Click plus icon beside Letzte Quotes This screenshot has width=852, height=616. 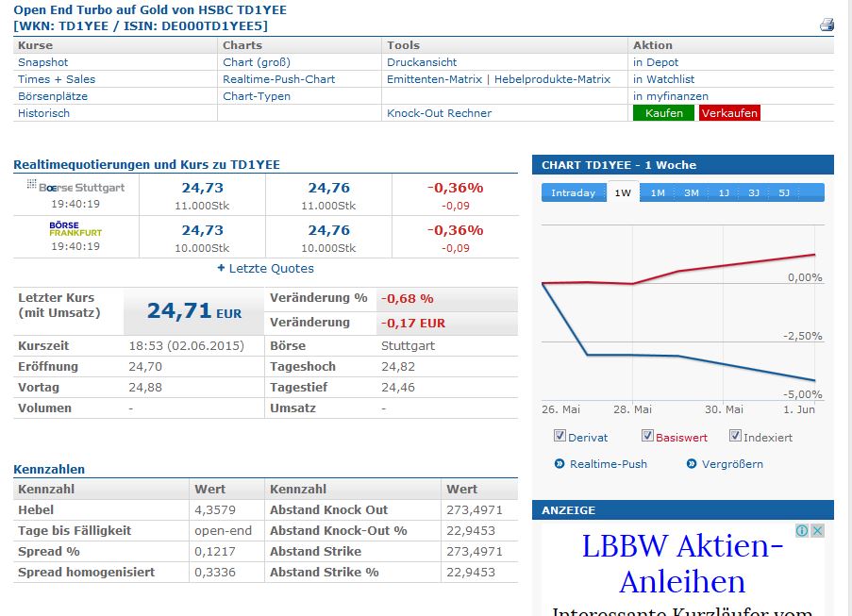click(221, 268)
